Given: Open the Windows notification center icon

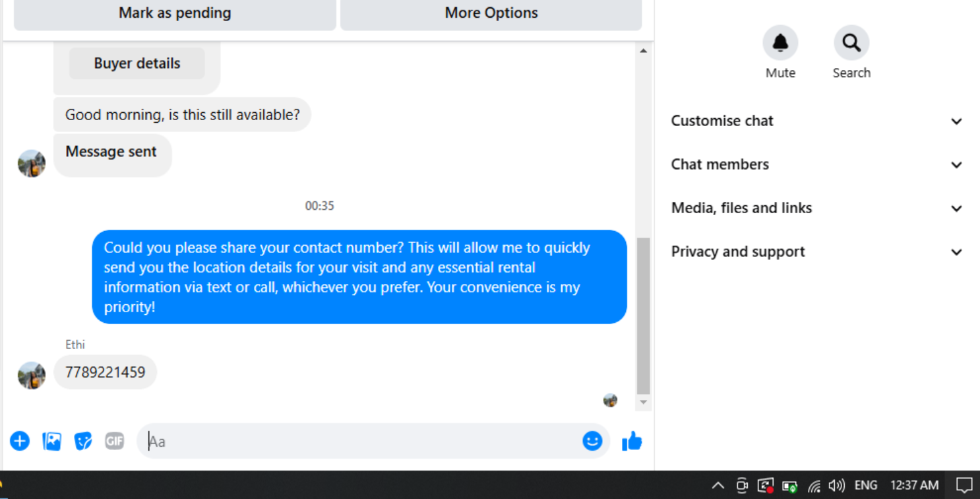Looking at the screenshot, I should tap(964, 486).
